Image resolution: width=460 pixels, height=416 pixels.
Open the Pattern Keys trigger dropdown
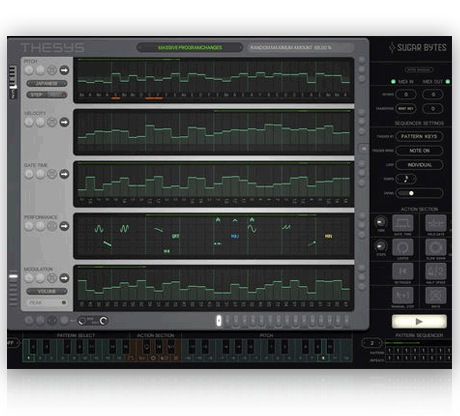(x=419, y=137)
